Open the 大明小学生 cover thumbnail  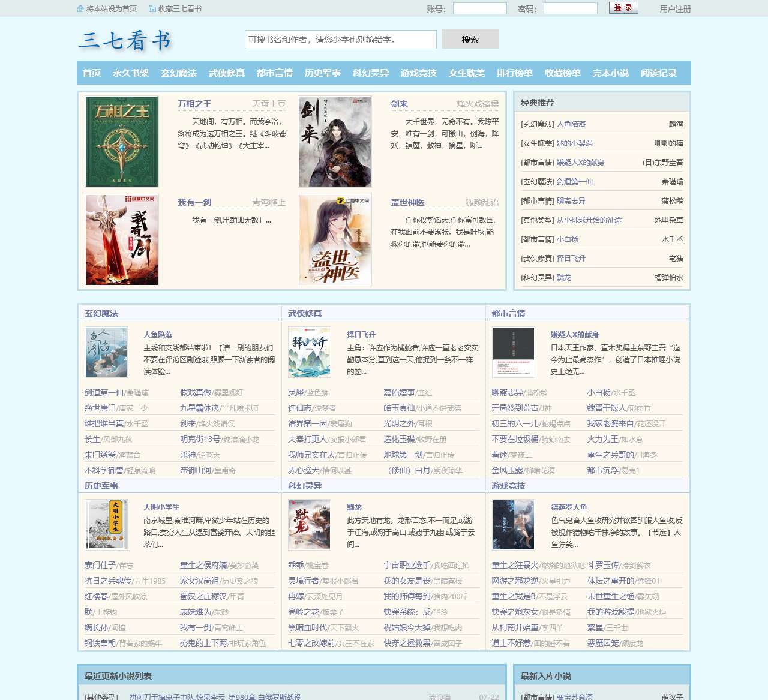pyautogui.click(x=106, y=525)
